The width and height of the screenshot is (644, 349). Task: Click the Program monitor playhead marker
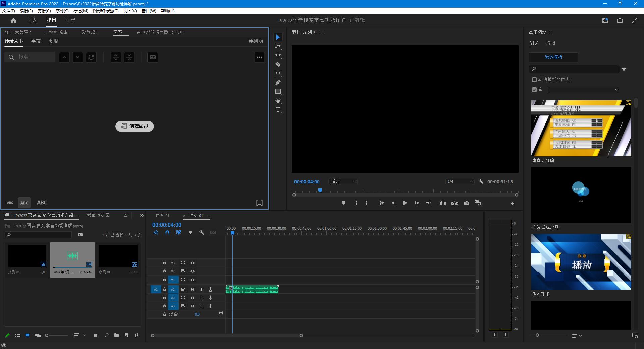(x=320, y=190)
